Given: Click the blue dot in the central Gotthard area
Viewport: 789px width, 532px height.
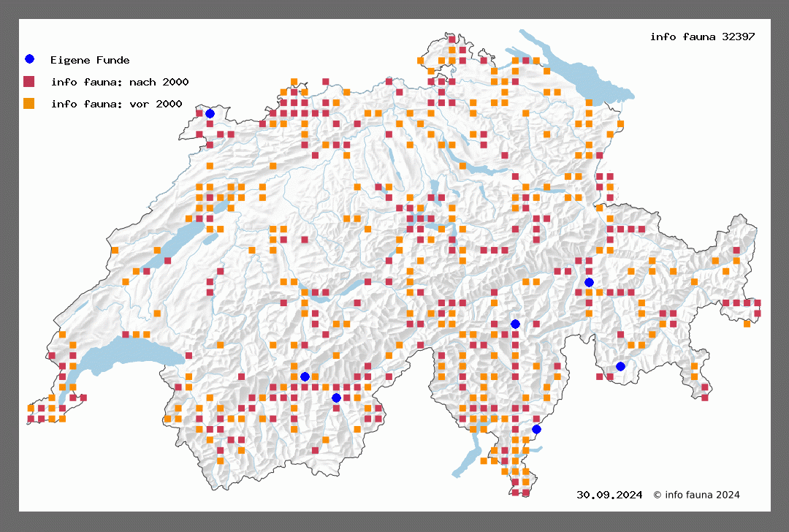Looking at the screenshot, I should [x=515, y=324].
